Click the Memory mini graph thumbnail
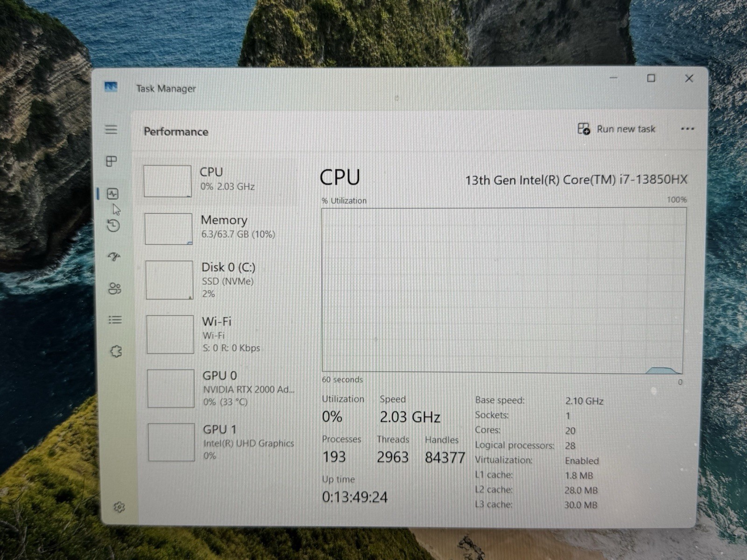 [x=169, y=229]
